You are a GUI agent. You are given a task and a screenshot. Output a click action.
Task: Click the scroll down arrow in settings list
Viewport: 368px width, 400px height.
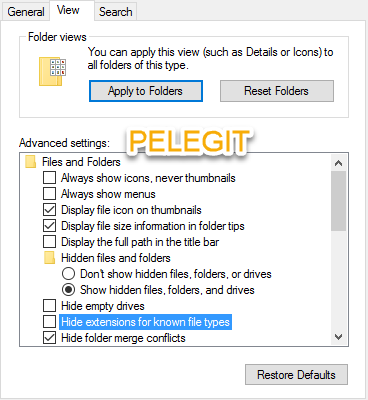(x=338, y=337)
